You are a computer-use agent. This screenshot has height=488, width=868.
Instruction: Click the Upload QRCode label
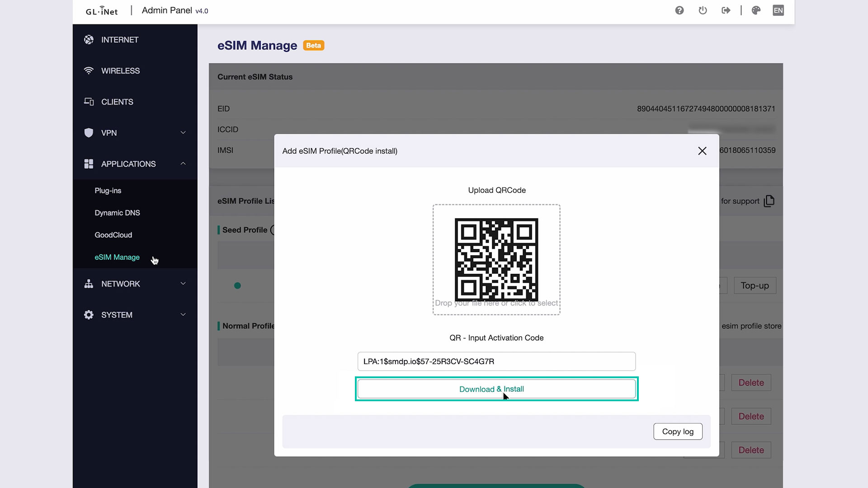(x=497, y=190)
